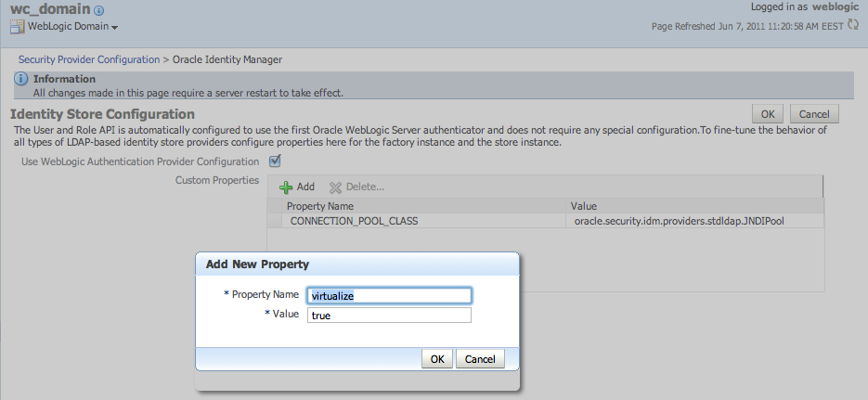The width and height of the screenshot is (868, 400).
Task: Click the Property Name column header
Action: 320,206
